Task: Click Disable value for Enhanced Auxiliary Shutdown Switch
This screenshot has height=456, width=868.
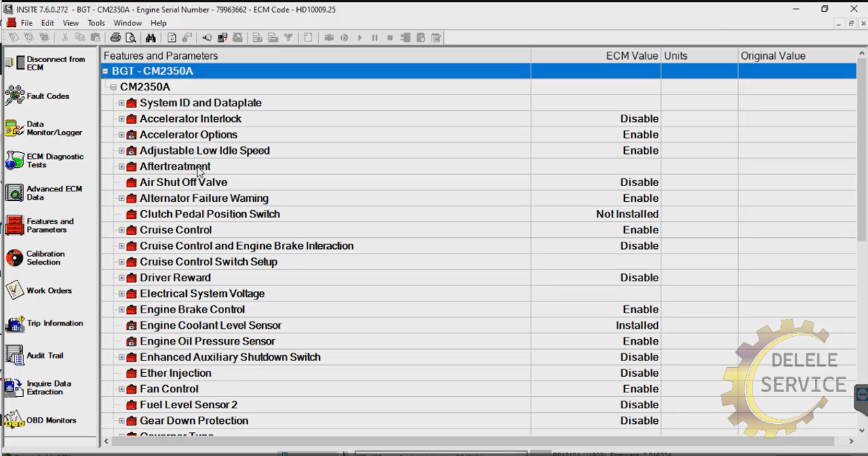Action: (639, 357)
